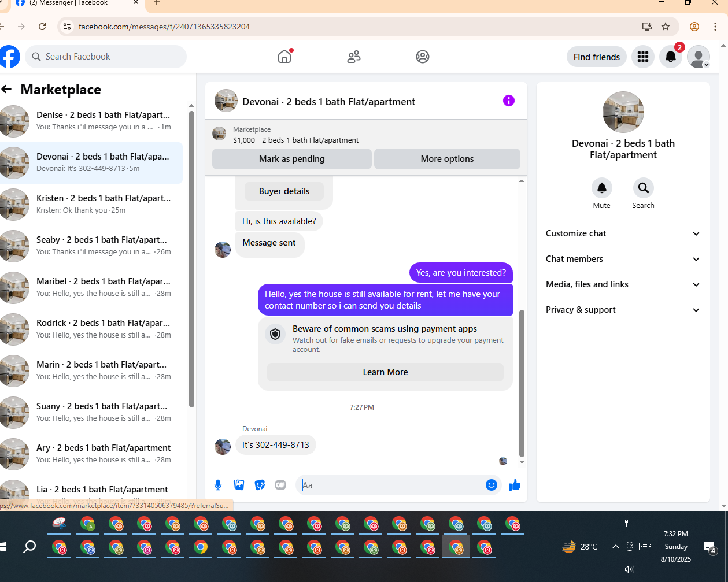This screenshot has width=728, height=582.
Task: Open the Friends icon in top nav
Action: coord(354,57)
